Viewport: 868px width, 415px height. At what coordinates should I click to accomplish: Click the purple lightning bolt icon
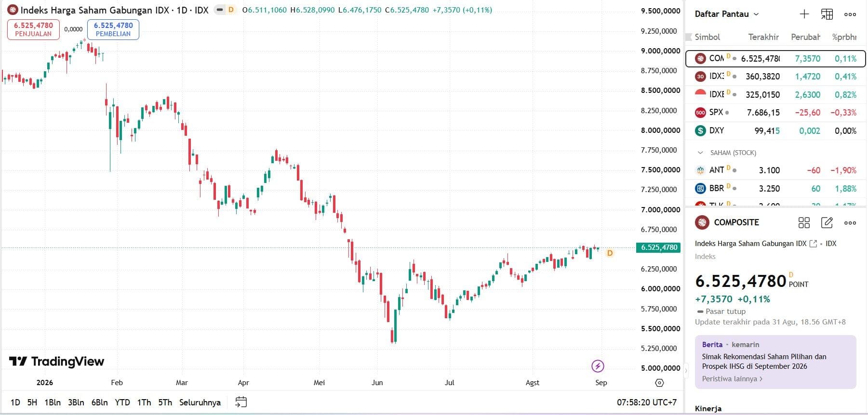598,366
